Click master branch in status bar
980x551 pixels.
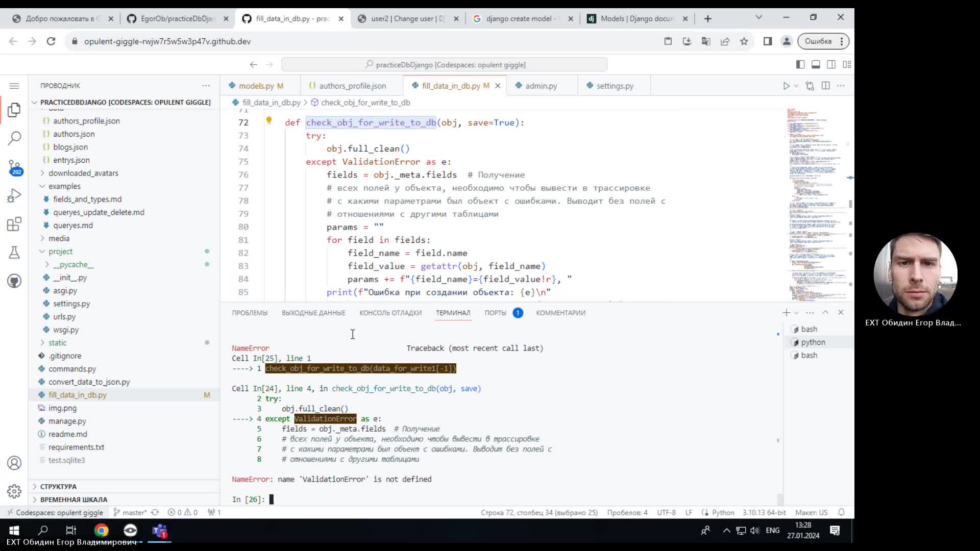pyautogui.click(x=130, y=512)
